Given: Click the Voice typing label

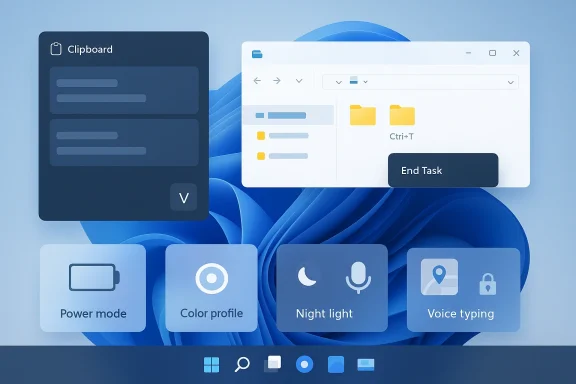Looking at the screenshot, I should tap(461, 314).
